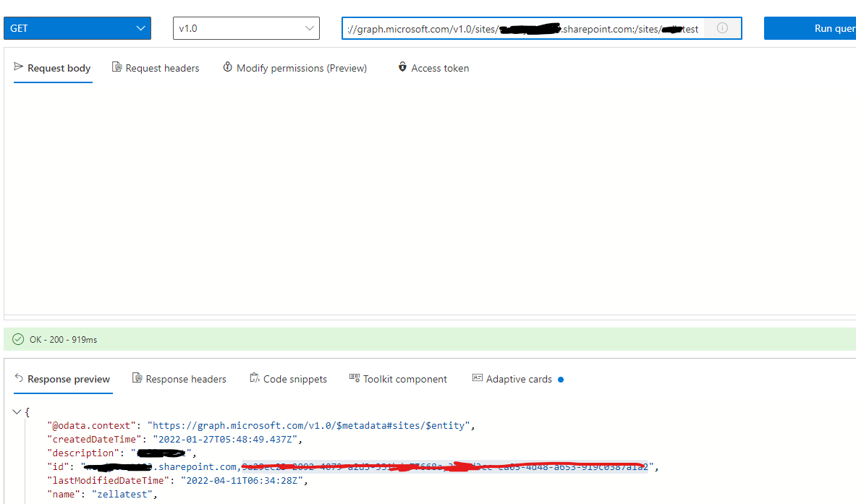Select the Code snippets icon
Viewport: 856px width, 504px height.
tap(254, 378)
